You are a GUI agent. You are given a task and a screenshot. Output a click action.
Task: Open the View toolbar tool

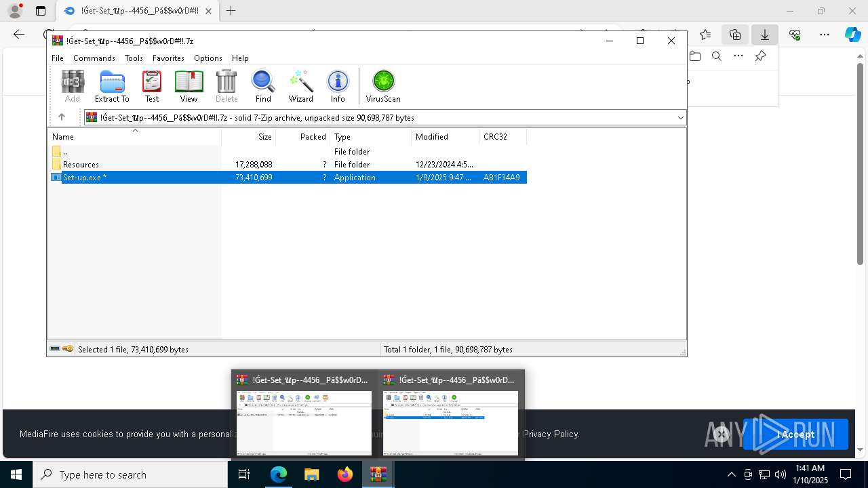point(189,86)
